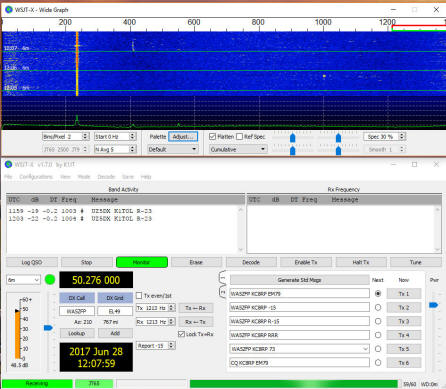Click the upper-left waterfall gain slider
This screenshot has width=446, height=389.
pos(292,137)
